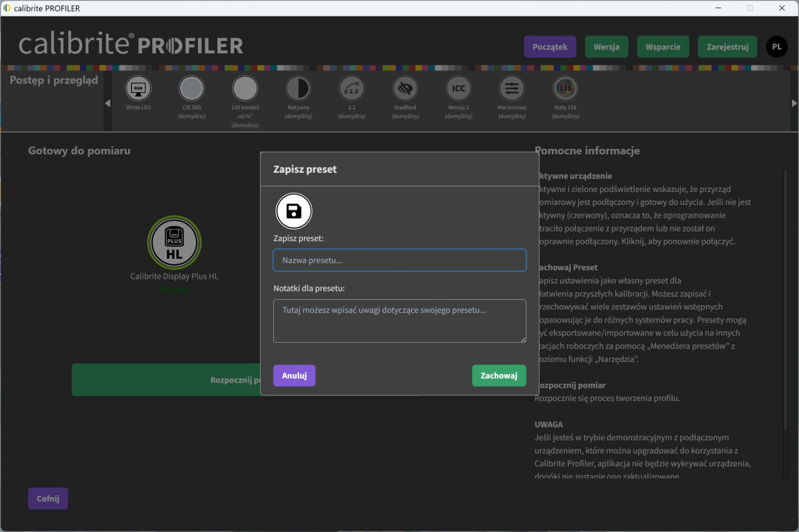799x532 pixels.
Task: Click the Zapisz preset dialog title
Action: [x=305, y=169]
